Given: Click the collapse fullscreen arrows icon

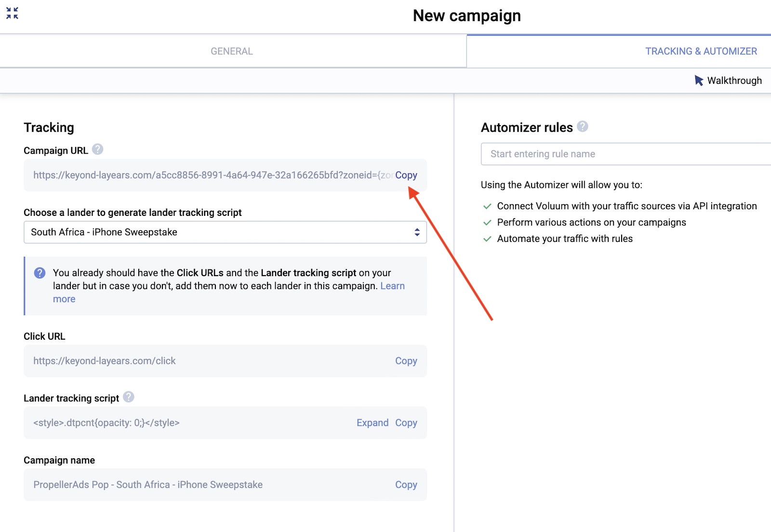Looking at the screenshot, I should click(12, 13).
